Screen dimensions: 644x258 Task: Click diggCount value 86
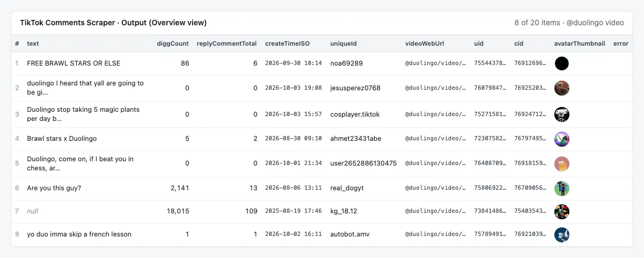(185, 63)
